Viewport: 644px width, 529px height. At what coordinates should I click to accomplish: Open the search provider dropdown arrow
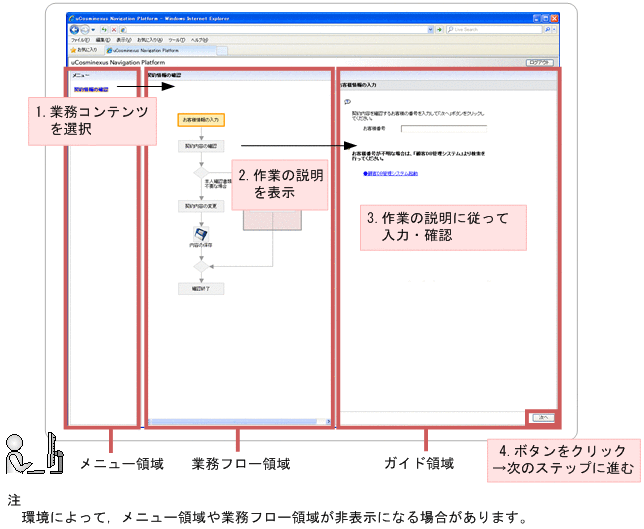point(554,30)
